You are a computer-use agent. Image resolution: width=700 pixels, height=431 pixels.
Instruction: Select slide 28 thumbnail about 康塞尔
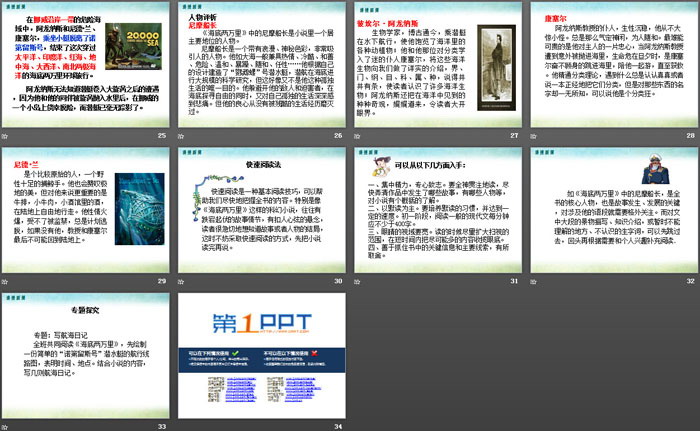tap(614, 64)
